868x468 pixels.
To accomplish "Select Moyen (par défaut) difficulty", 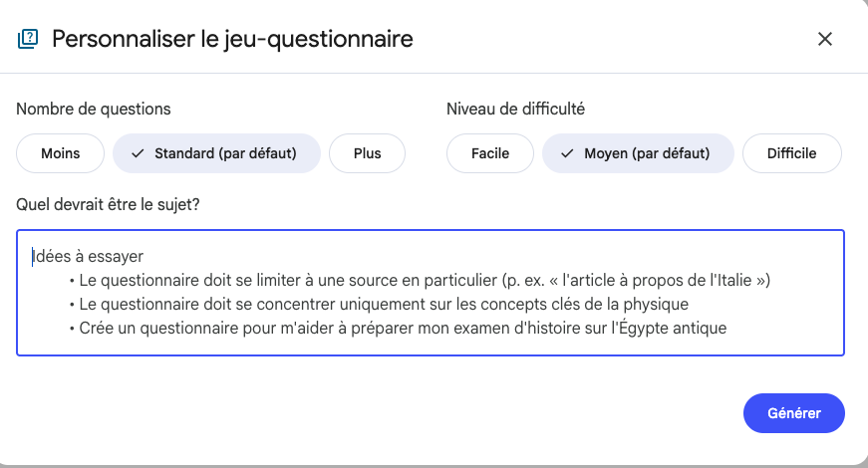I will [638, 153].
